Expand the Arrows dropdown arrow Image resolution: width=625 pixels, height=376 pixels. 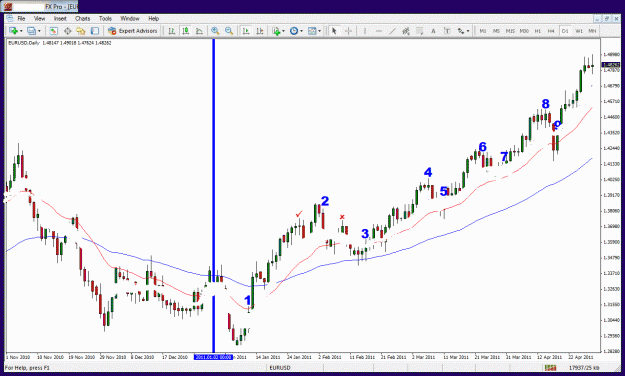coord(468,31)
